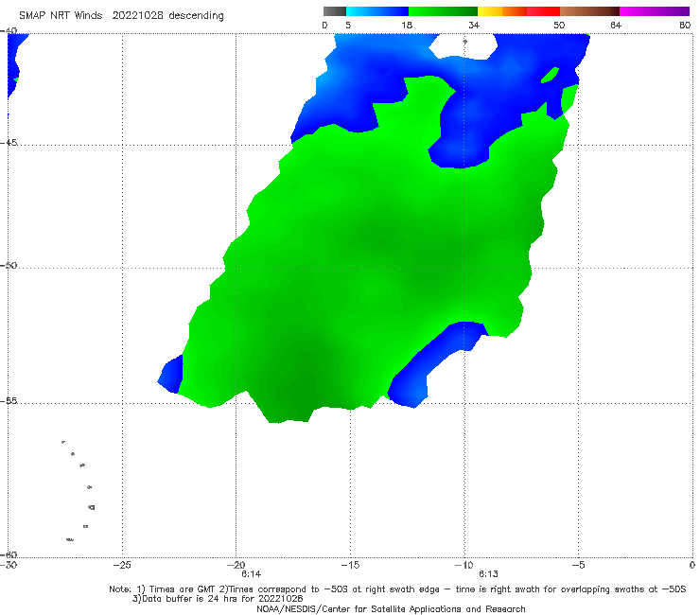
Task: Click the gray segment of the color bar
Action: (x=334, y=11)
